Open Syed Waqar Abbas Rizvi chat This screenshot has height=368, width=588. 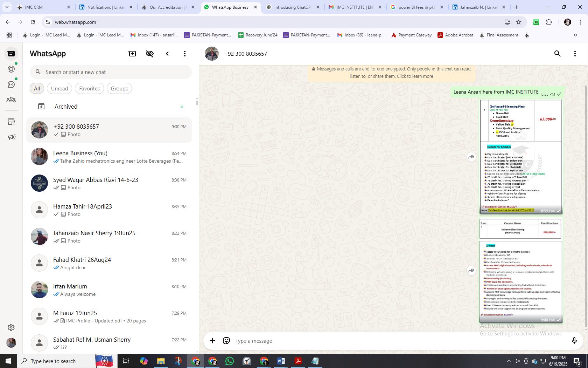(109, 183)
